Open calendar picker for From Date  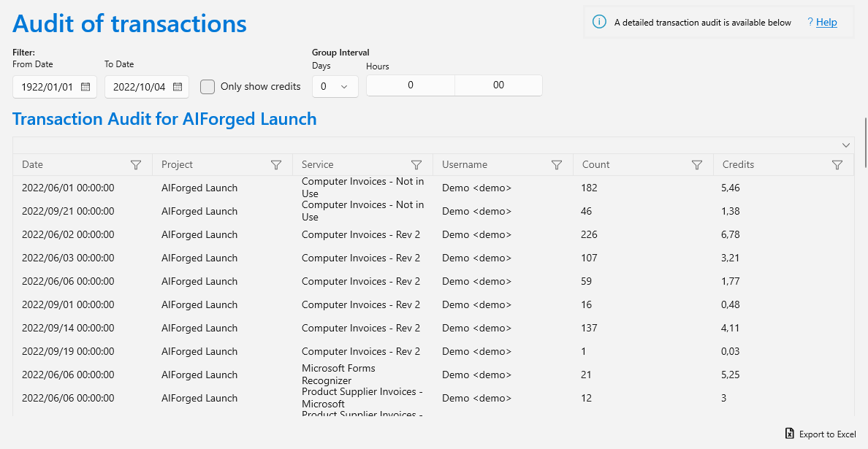pyautogui.click(x=85, y=87)
